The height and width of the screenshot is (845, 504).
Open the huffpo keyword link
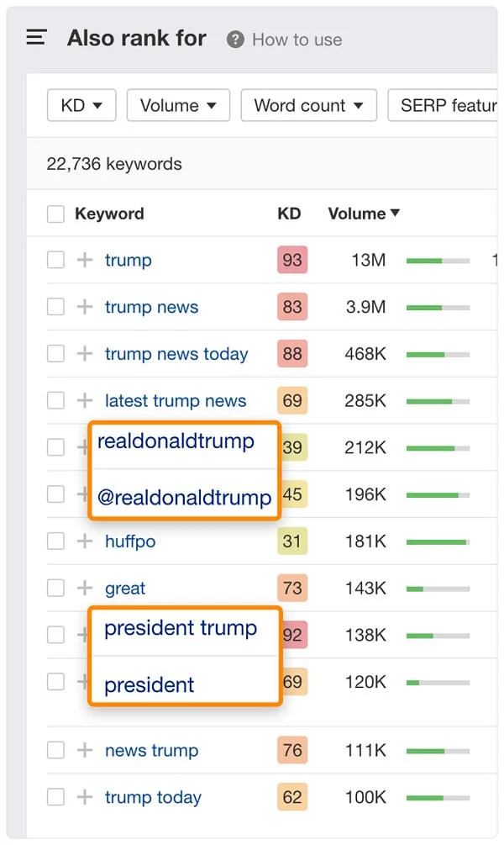point(130,541)
